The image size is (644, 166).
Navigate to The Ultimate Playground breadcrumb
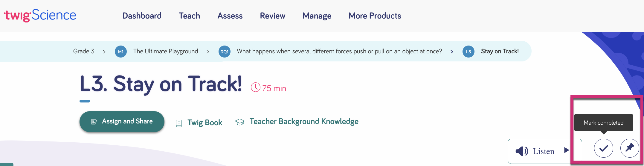tap(166, 51)
